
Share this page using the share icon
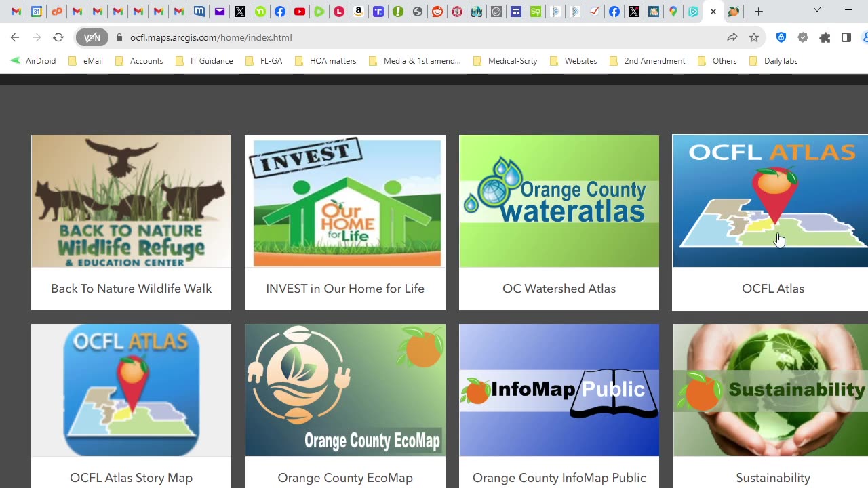(x=732, y=37)
